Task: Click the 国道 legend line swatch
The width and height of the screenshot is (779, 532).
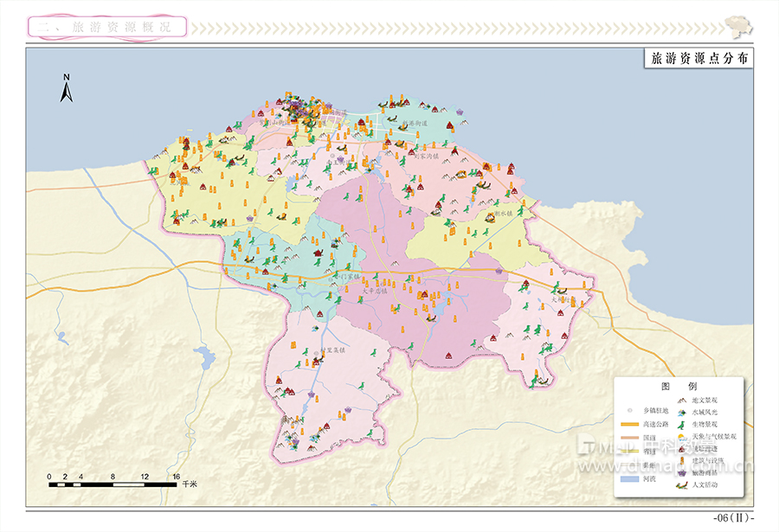Action: point(632,439)
